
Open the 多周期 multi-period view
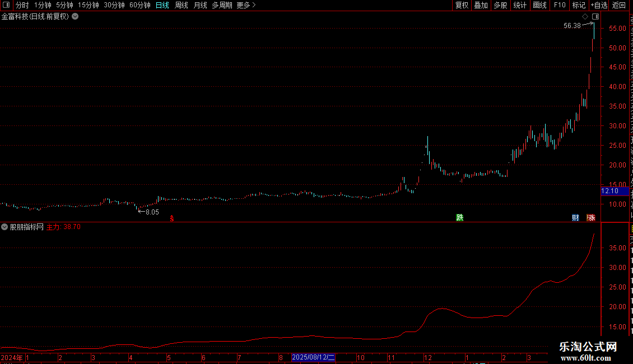(x=222, y=5)
